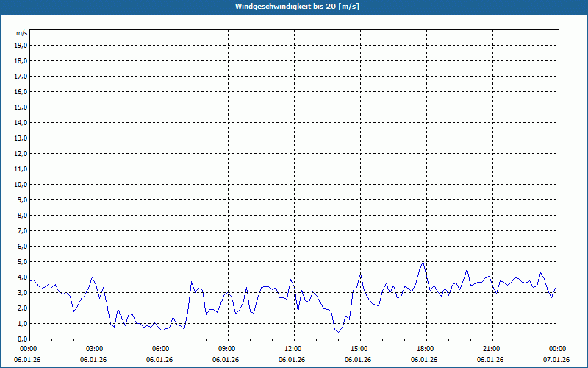
Task: Click the m/s unit label on the y-axis
Action: 21,33
